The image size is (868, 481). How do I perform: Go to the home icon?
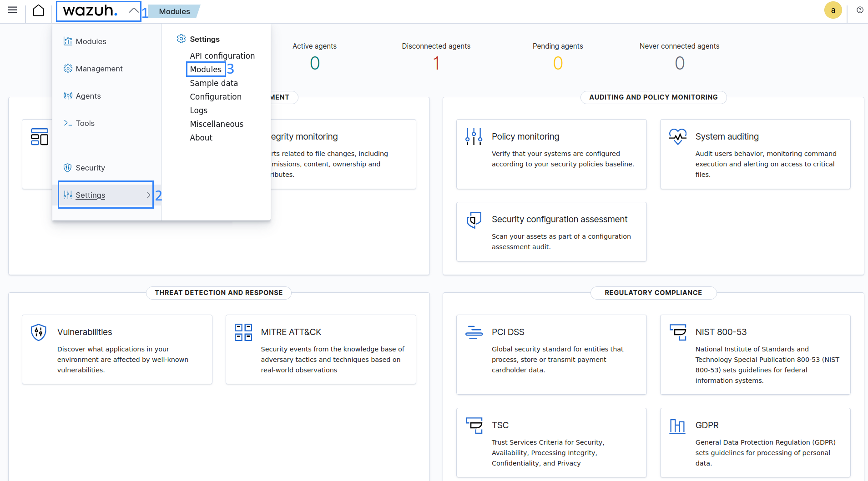[x=39, y=10]
